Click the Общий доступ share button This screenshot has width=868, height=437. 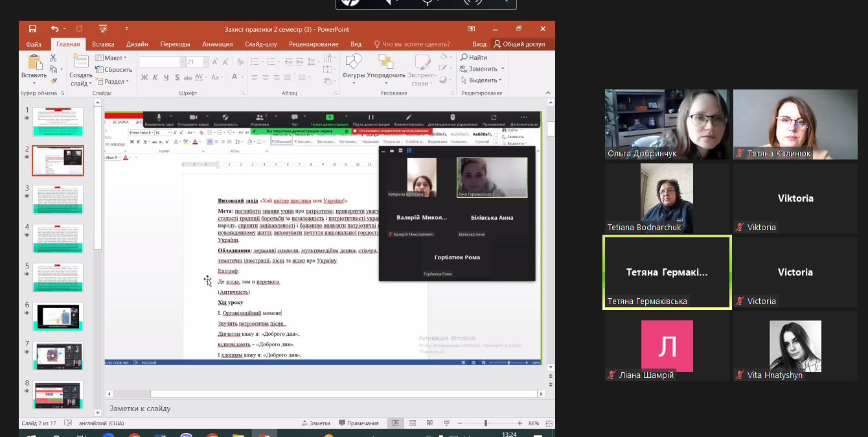(x=519, y=44)
